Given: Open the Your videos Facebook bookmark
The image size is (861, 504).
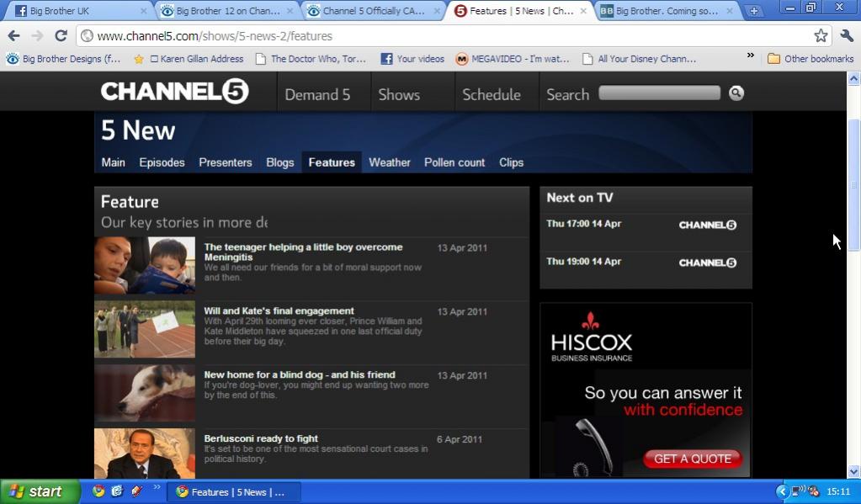Looking at the screenshot, I should [412, 59].
